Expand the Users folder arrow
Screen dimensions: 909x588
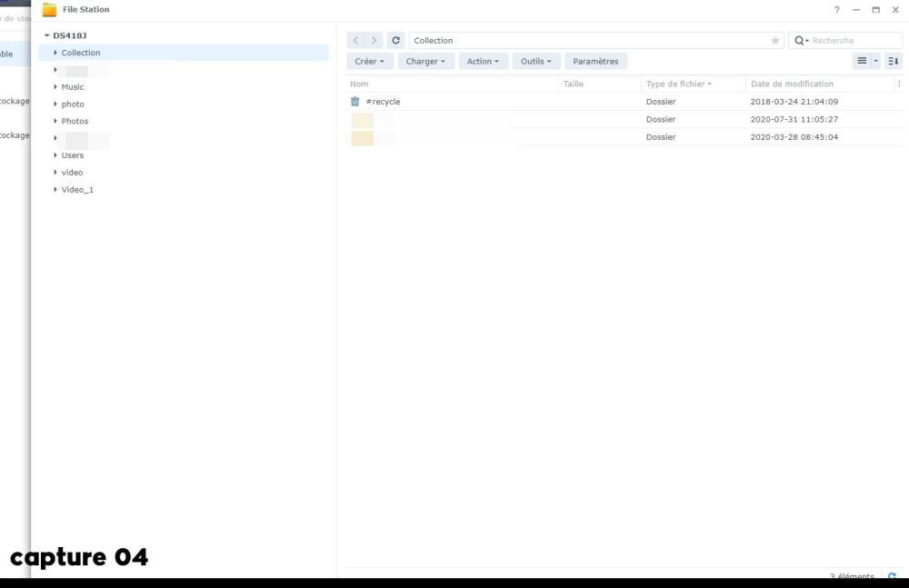point(55,154)
